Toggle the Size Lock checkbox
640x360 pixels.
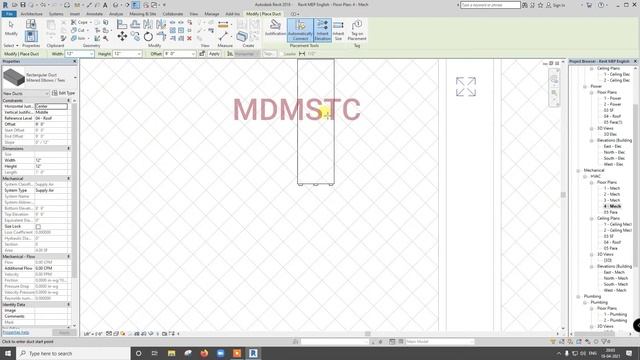38,227
